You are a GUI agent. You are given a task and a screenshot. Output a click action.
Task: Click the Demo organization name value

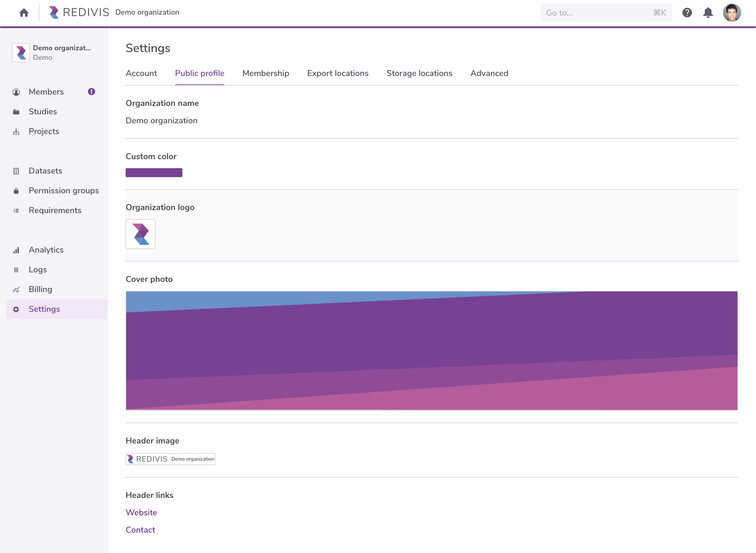pyautogui.click(x=161, y=121)
